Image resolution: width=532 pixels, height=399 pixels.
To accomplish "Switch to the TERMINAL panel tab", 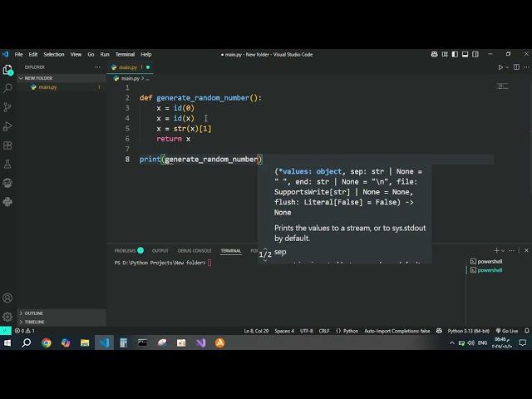I will click(x=231, y=251).
